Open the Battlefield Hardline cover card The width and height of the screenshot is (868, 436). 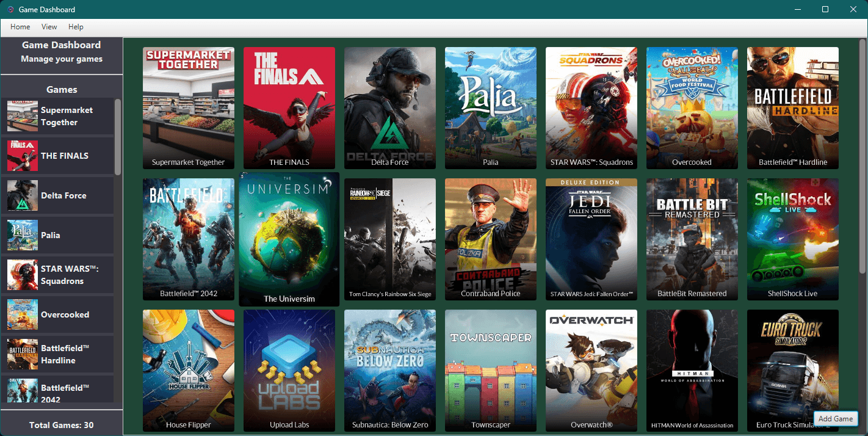point(793,108)
